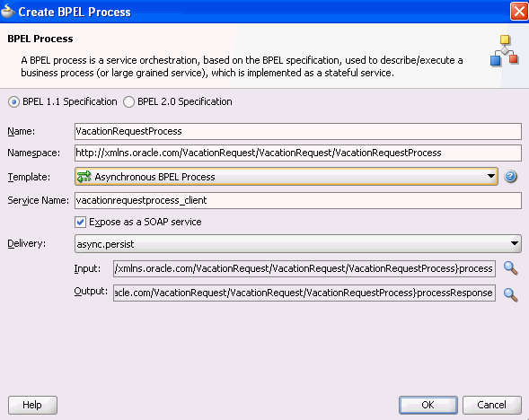
Task: Click the 'BPEL Process' heading text
Action: (x=40, y=39)
